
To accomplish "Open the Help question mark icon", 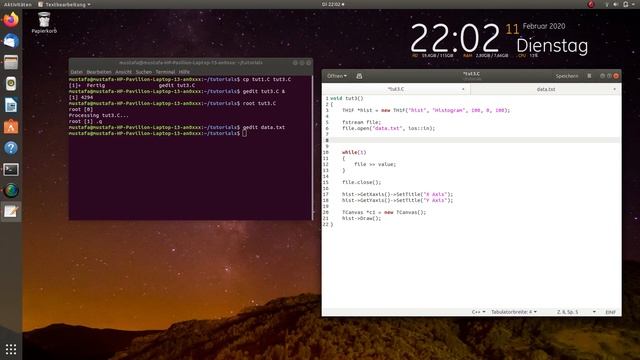I will [x=11, y=148].
